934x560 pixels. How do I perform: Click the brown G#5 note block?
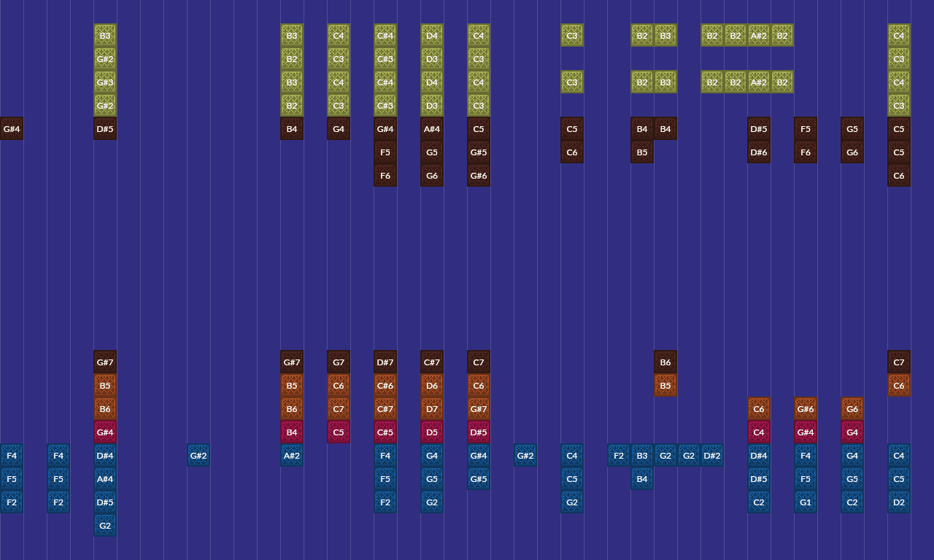(x=479, y=152)
